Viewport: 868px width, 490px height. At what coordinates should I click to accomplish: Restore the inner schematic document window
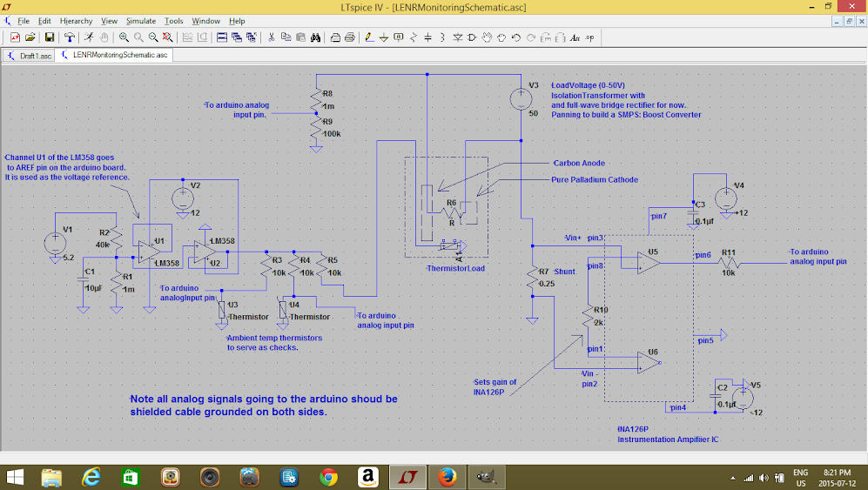[849, 21]
